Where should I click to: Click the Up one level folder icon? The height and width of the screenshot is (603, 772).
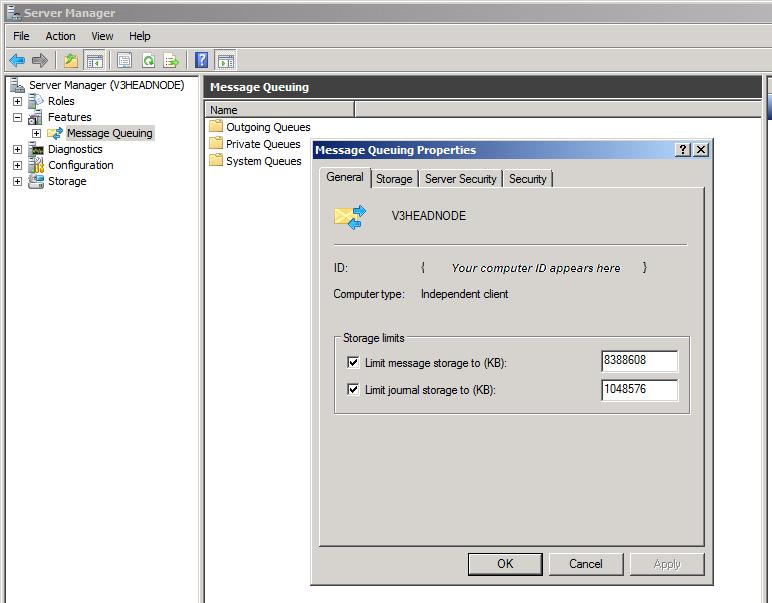pos(71,61)
